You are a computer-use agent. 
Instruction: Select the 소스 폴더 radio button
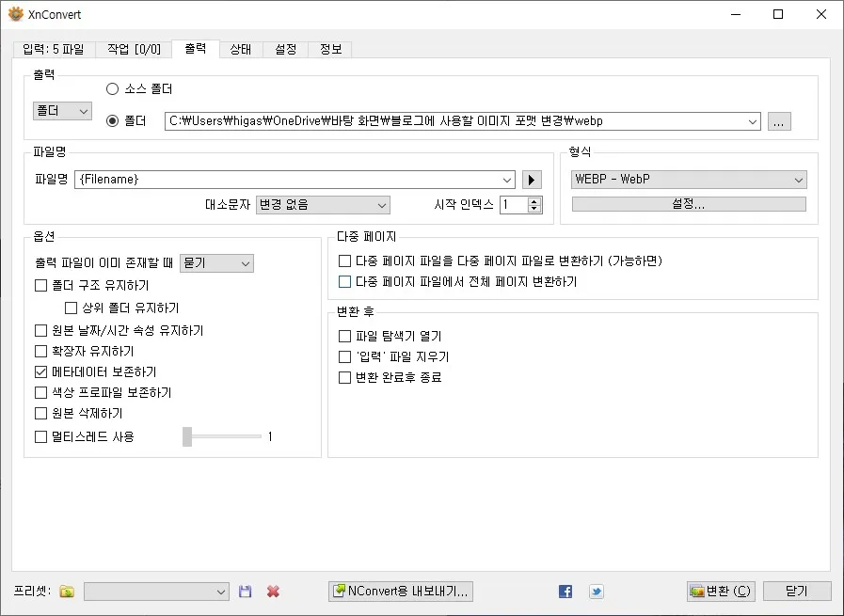coord(112,88)
